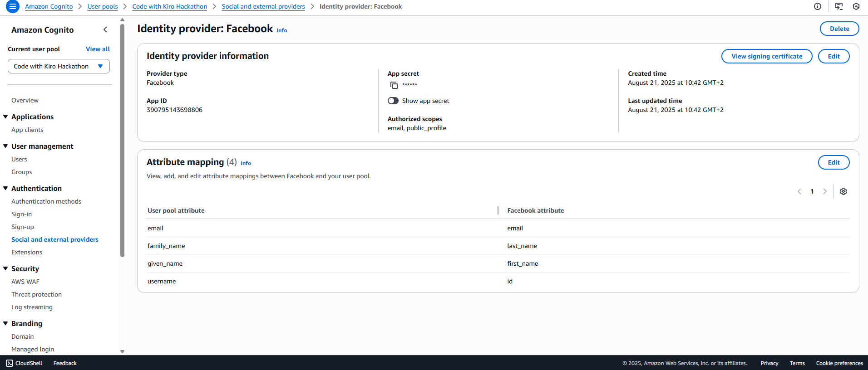Navigate to Amazon Cognito breadcrumb
This screenshot has height=370, width=868.
[x=49, y=6]
